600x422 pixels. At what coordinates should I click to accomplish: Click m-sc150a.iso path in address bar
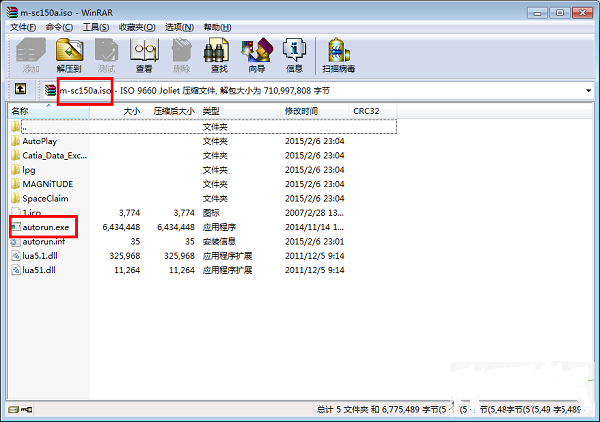85,91
